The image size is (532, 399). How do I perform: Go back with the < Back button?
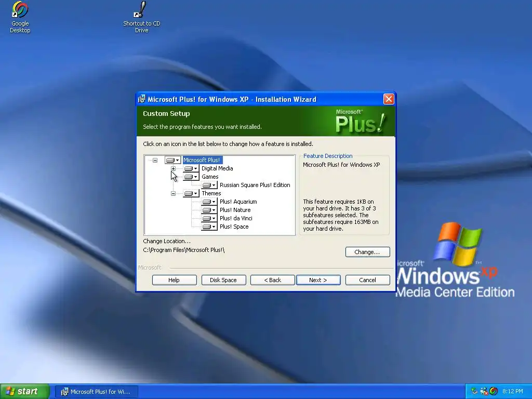272,280
